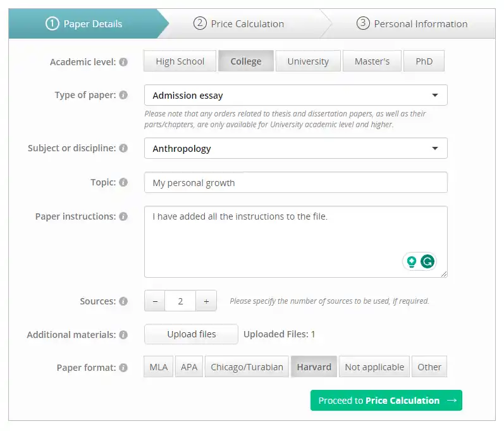504x431 pixels.
Task: Choose Not applicable paper format
Action: (x=374, y=366)
